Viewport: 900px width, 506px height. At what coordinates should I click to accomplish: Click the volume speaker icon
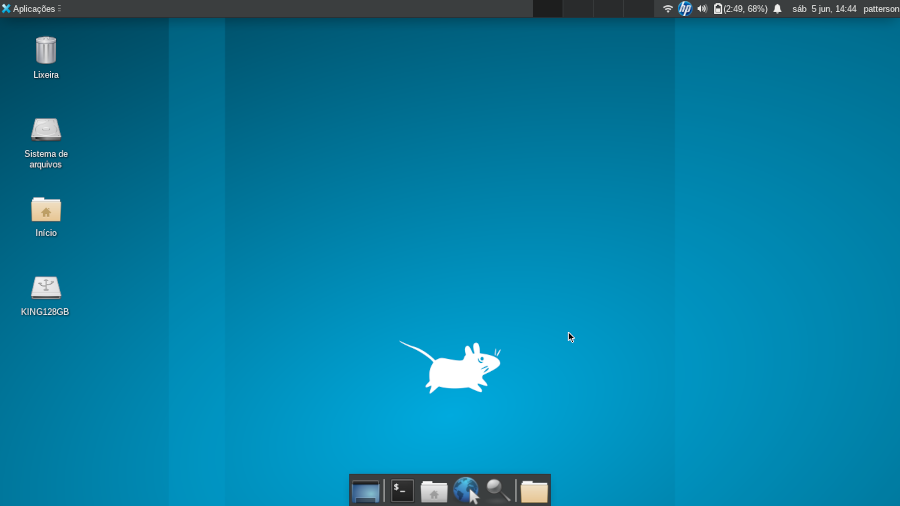[x=702, y=9]
